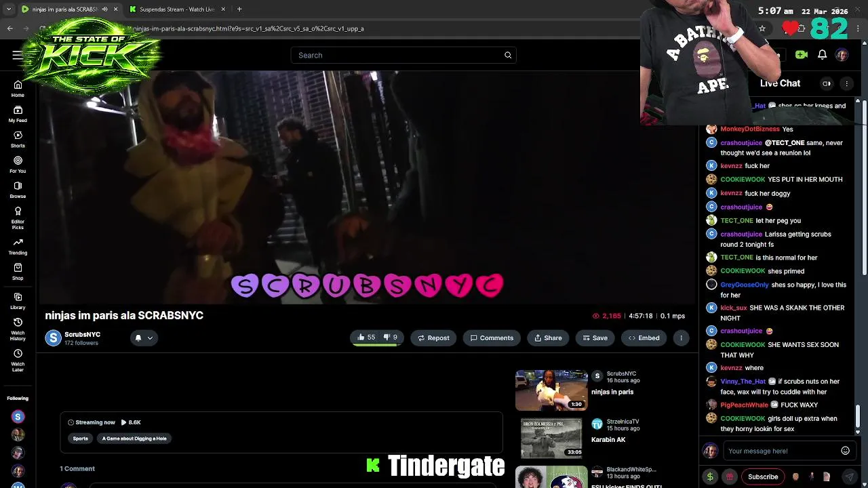Open the browser tab search dropdown
Image resolution: width=868 pixels, height=488 pixels.
pyautogui.click(x=9, y=9)
